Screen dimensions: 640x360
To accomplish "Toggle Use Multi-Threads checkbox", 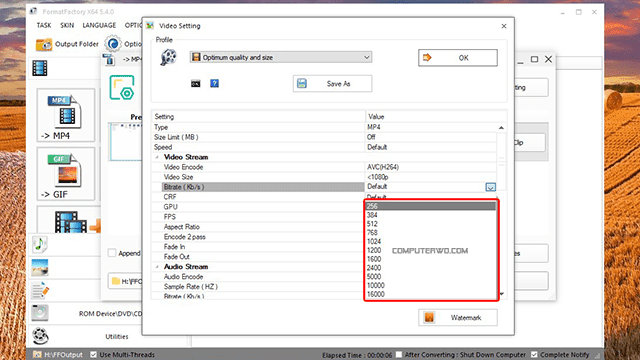I will [x=93, y=354].
